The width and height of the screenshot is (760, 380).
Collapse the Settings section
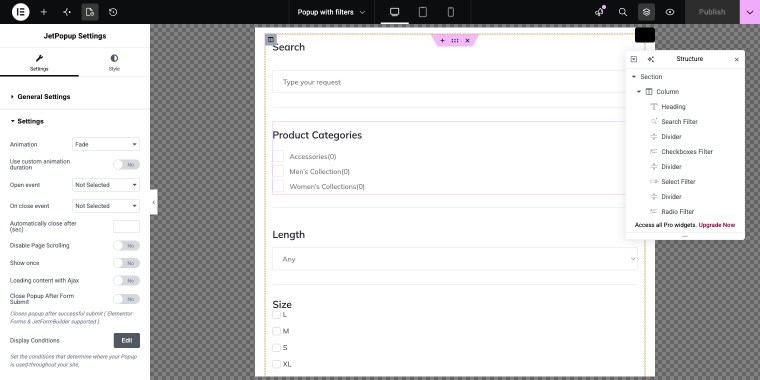(30, 121)
